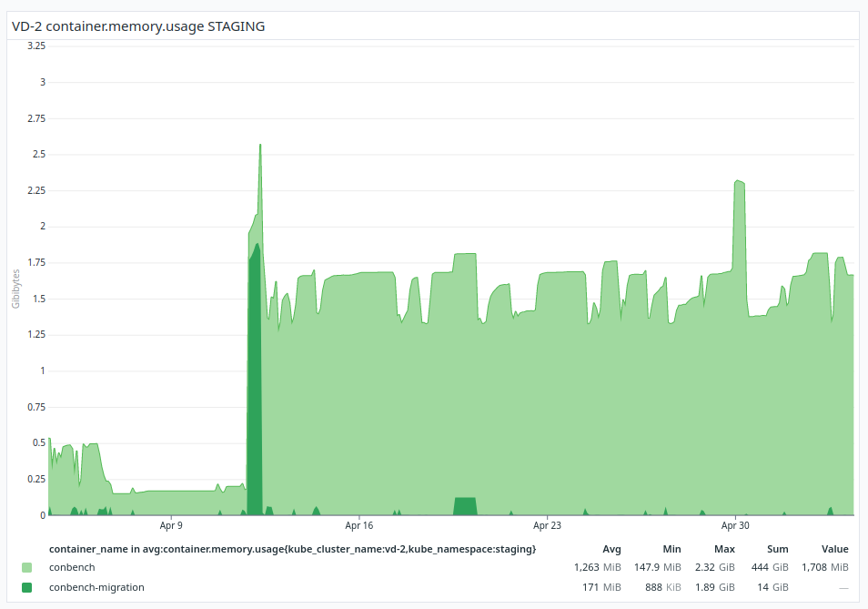Click conbench-migration average 171 MiB
The height and width of the screenshot is (609, 868).
click(x=601, y=587)
